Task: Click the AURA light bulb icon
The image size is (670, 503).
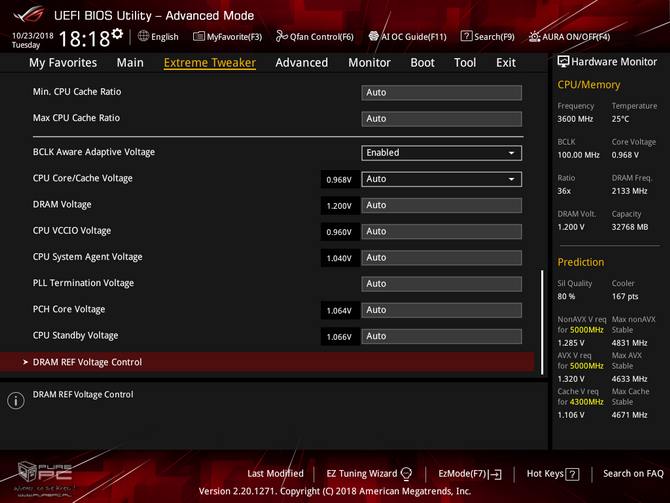Action: coord(534,37)
